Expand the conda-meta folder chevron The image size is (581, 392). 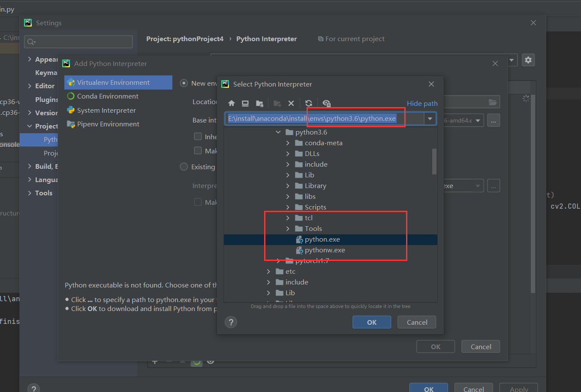tap(288, 143)
